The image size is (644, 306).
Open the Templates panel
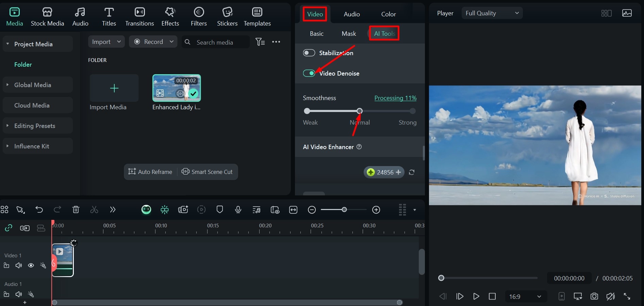click(257, 17)
